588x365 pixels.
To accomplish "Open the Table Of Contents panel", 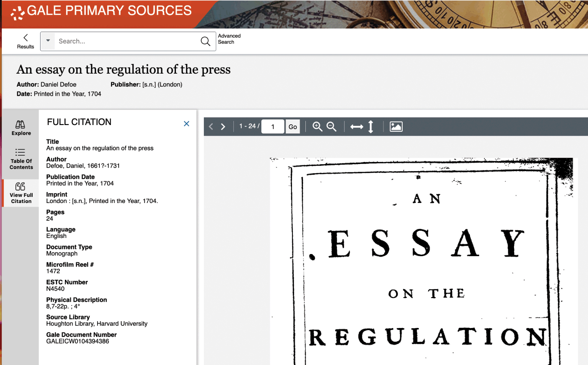I will [x=21, y=159].
